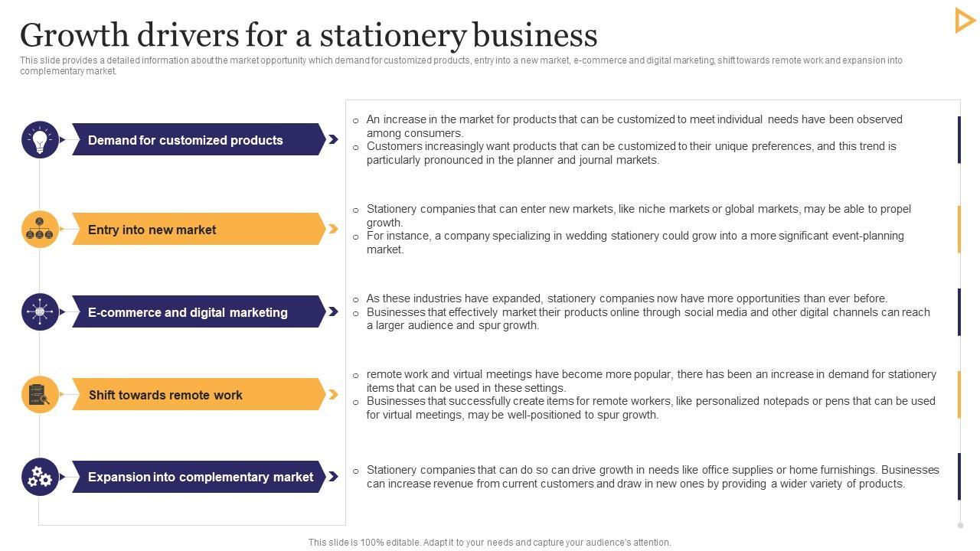Click chevron beside Expansion into complementary market
Screen dimensions: 980x551
tap(333, 477)
